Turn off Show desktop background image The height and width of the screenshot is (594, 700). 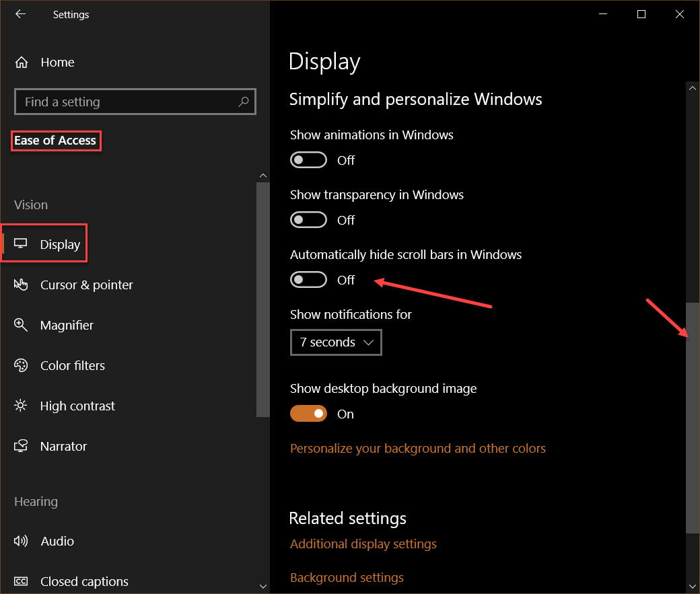(308, 413)
